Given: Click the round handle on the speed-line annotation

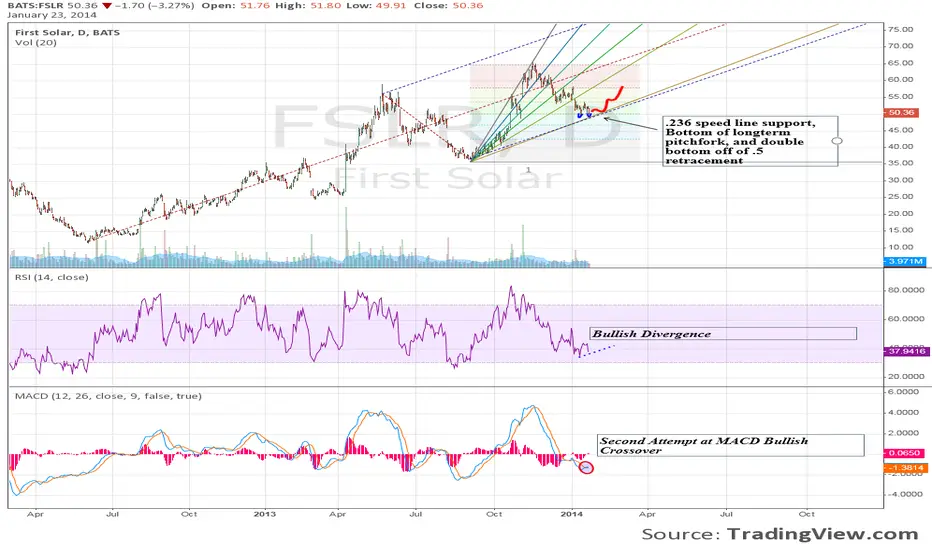Looking at the screenshot, I should click(837, 141).
